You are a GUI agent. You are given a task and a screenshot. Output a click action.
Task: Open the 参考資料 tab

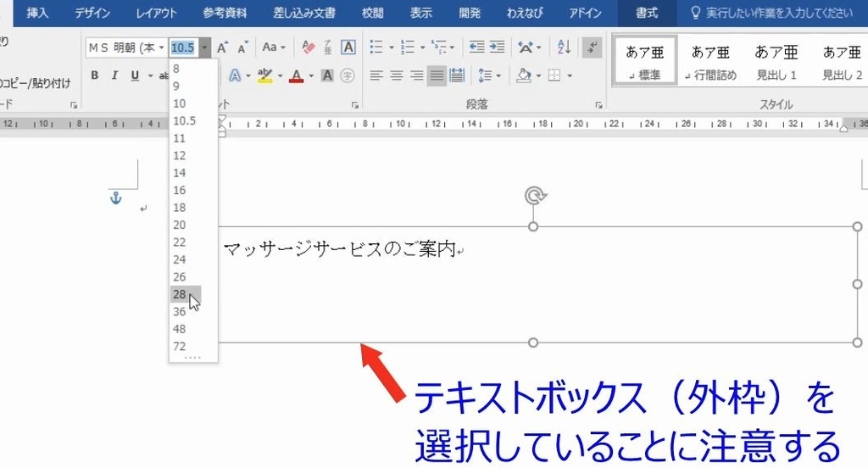tap(225, 13)
